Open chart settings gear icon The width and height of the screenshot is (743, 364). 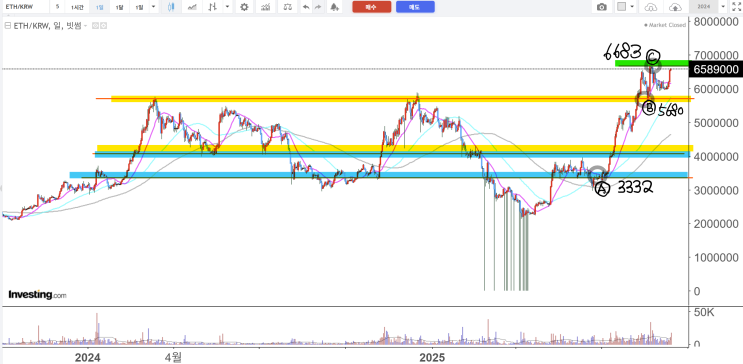(x=244, y=7)
